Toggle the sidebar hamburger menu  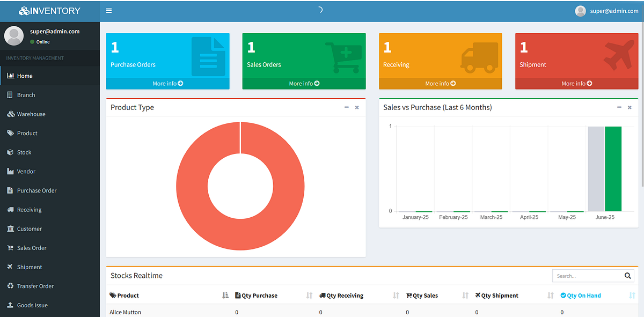(109, 11)
